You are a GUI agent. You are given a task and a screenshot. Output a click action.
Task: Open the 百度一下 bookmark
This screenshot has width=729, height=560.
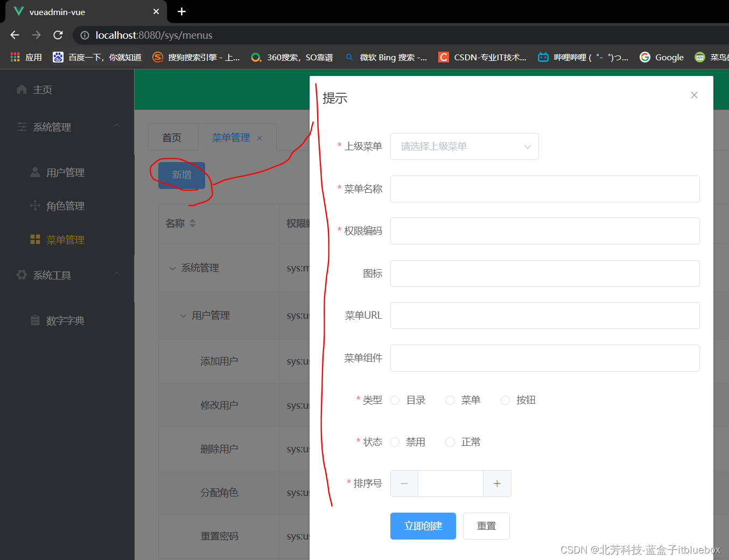click(97, 57)
